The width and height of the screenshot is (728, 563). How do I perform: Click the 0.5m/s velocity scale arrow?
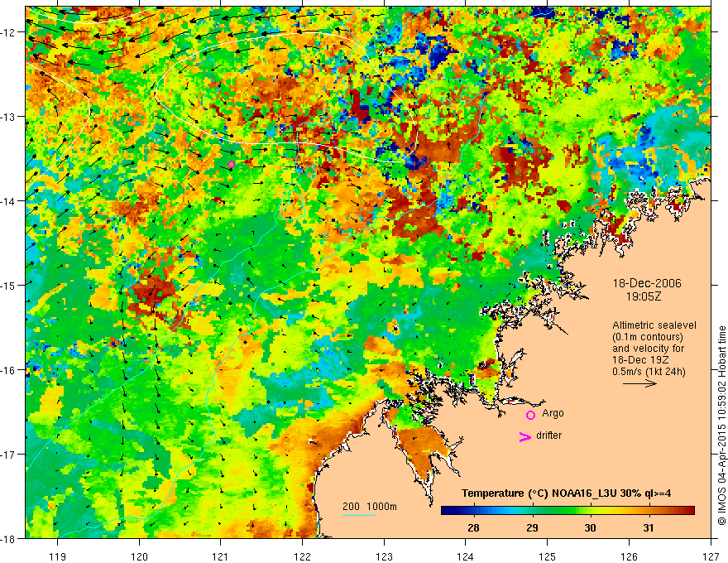pos(639,383)
